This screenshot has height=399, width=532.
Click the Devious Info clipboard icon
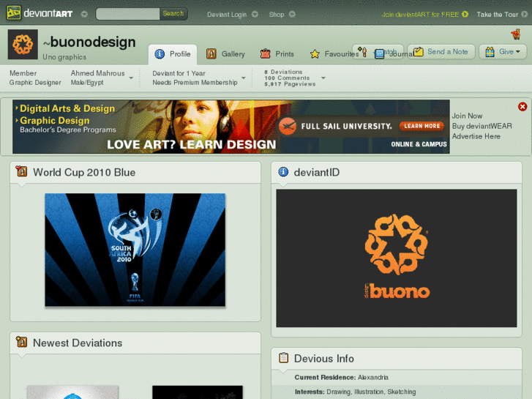point(283,358)
